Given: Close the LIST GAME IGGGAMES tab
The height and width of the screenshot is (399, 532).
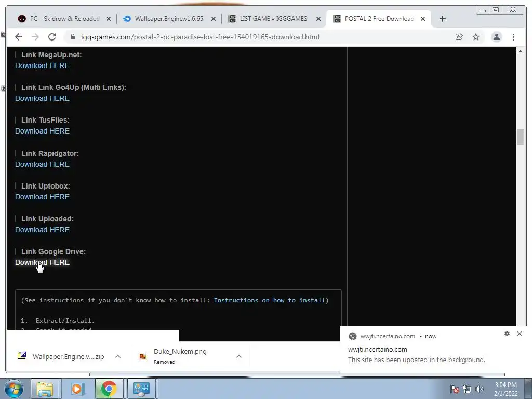Looking at the screenshot, I should (318, 19).
